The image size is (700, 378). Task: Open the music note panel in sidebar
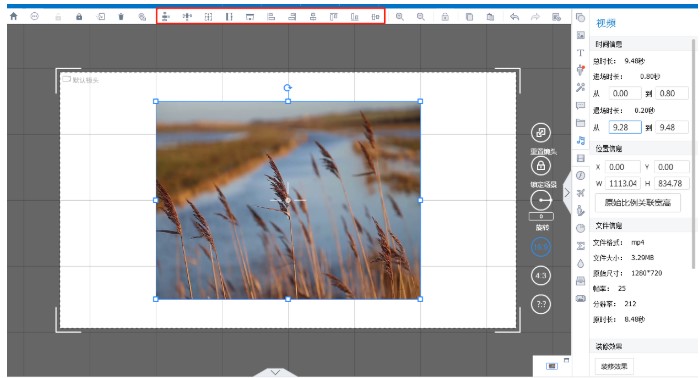tap(580, 140)
